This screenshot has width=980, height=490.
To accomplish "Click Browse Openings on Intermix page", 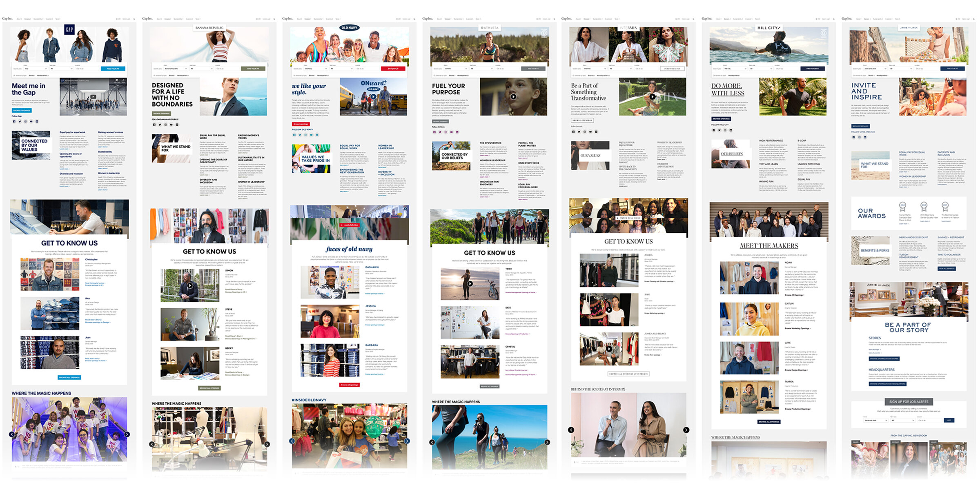I will (x=582, y=120).
